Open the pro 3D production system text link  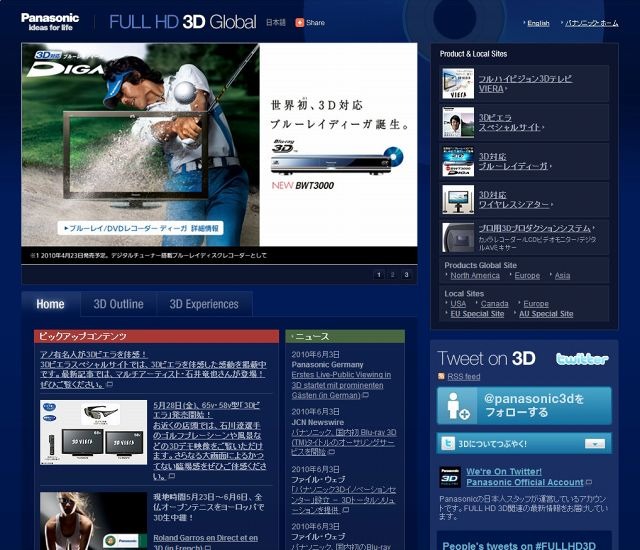tap(535, 228)
